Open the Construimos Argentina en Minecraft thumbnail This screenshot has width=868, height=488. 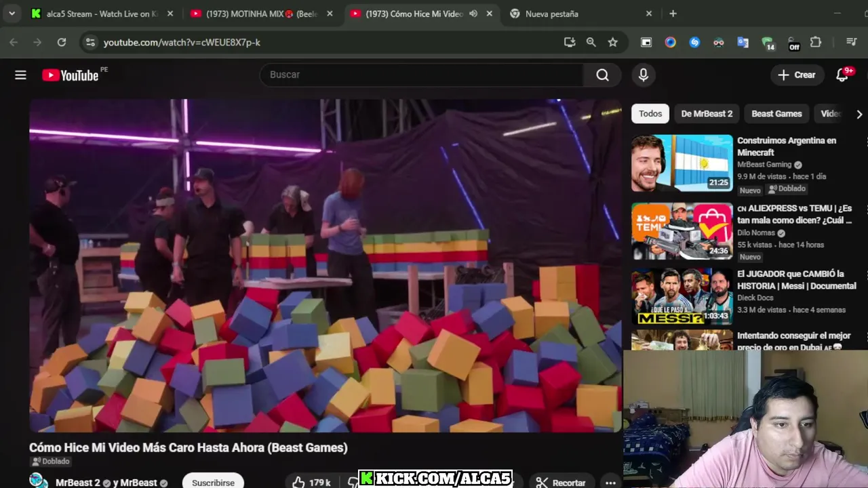click(682, 163)
